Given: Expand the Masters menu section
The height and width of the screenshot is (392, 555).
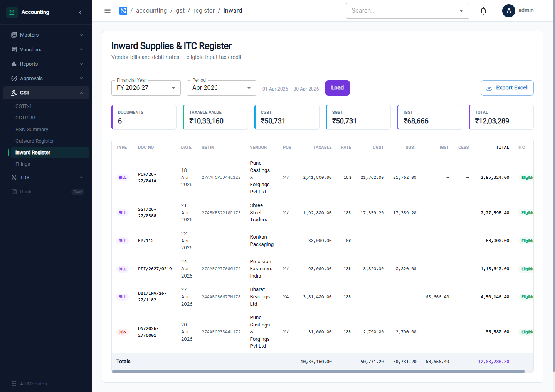Looking at the screenshot, I should tap(46, 35).
